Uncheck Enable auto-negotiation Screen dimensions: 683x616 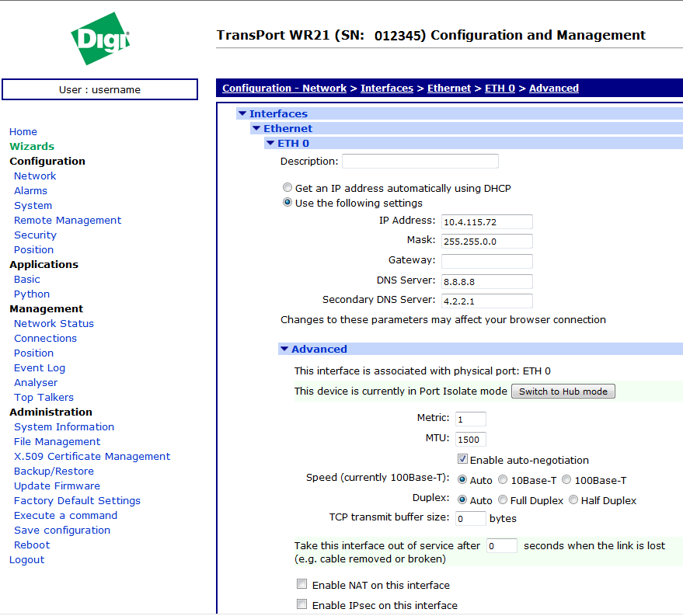click(462, 460)
